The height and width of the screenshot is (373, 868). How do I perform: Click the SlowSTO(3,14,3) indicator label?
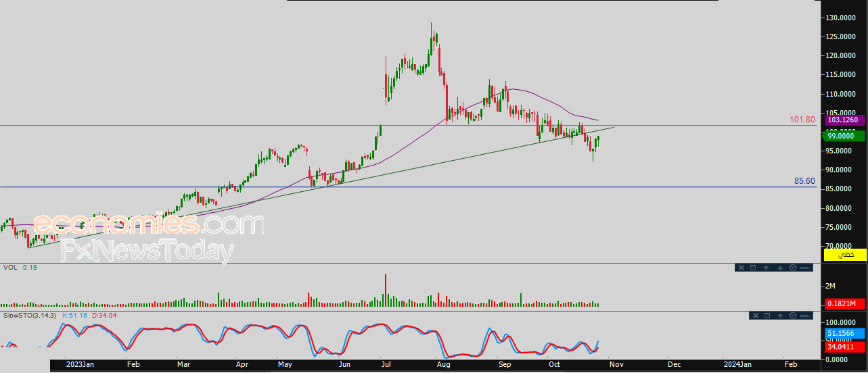pos(29,315)
